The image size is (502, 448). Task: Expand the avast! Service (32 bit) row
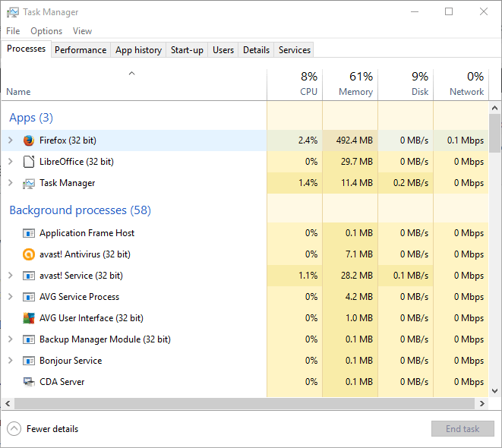pyautogui.click(x=10, y=276)
